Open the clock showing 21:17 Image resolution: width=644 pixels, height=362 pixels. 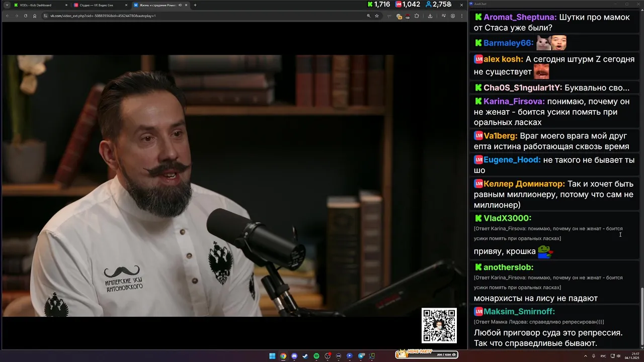coord(632,356)
